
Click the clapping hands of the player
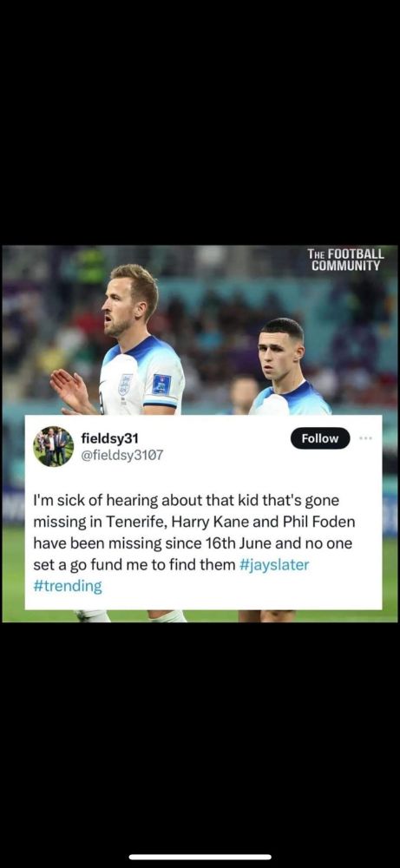click(x=72, y=391)
